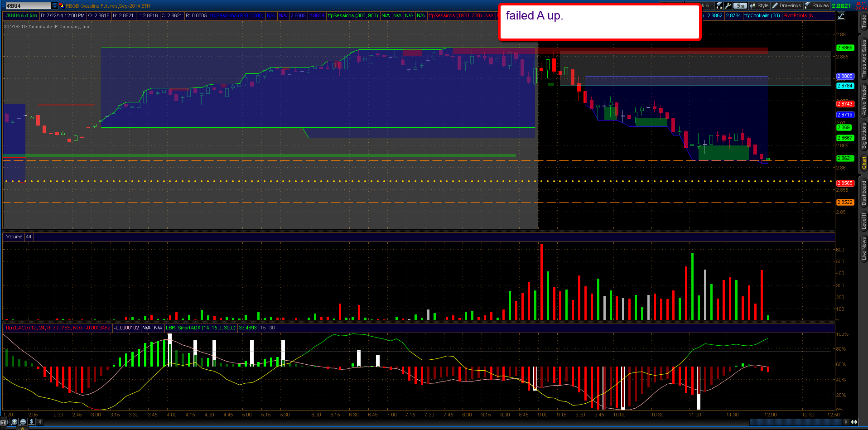This screenshot has height=430, width=868.
Task: Open the Times And Sales side tab
Action: coord(863,58)
